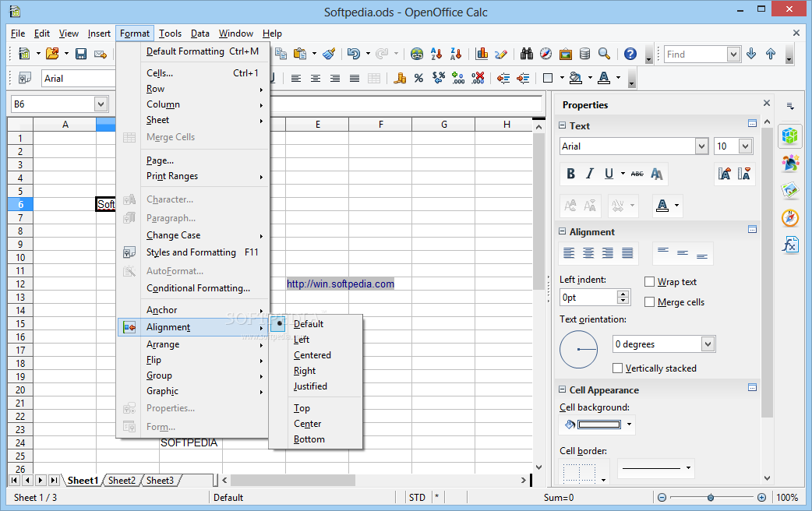Click the Undo arrow icon
The height and width of the screenshot is (511, 812).
point(353,54)
